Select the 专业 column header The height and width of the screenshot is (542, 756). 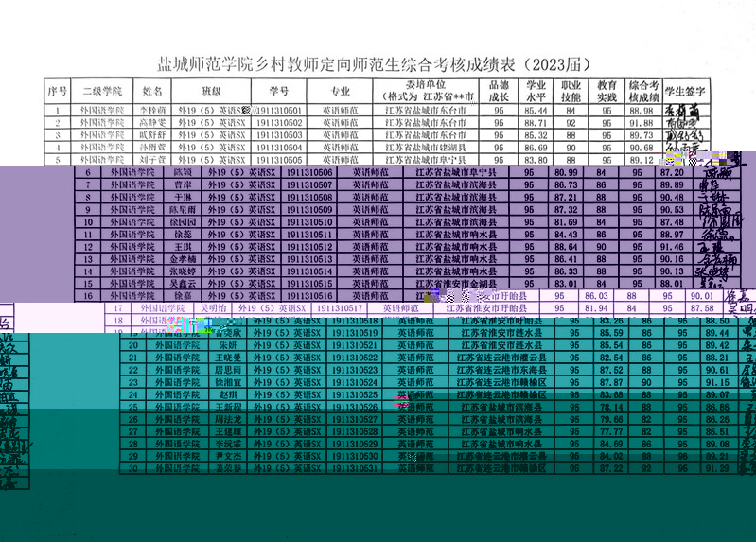tap(340, 91)
